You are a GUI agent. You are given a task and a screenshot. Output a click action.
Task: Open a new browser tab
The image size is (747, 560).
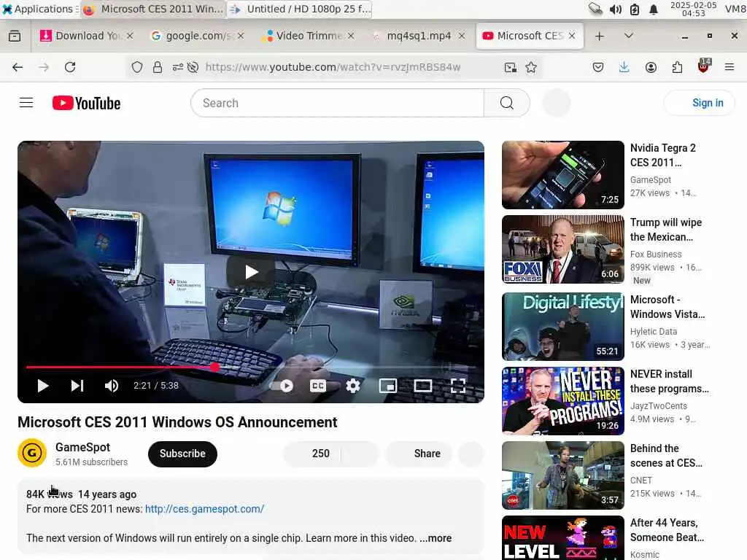(x=600, y=36)
